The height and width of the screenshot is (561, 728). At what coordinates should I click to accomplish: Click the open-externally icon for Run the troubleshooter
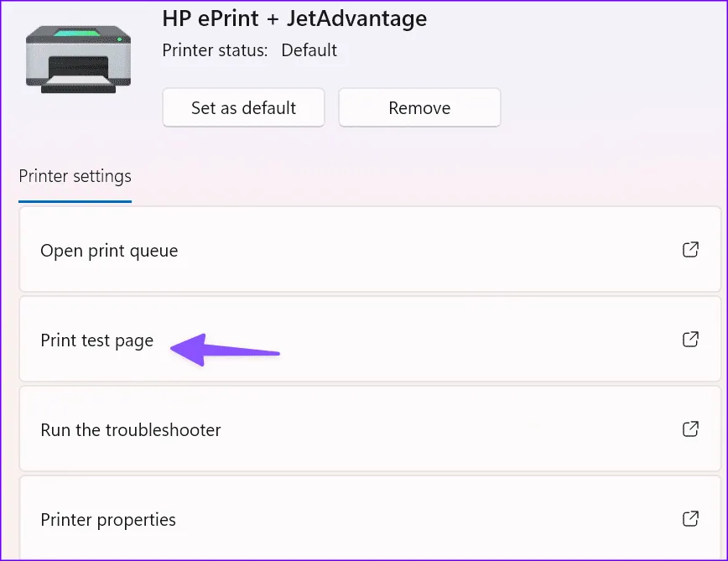690,429
